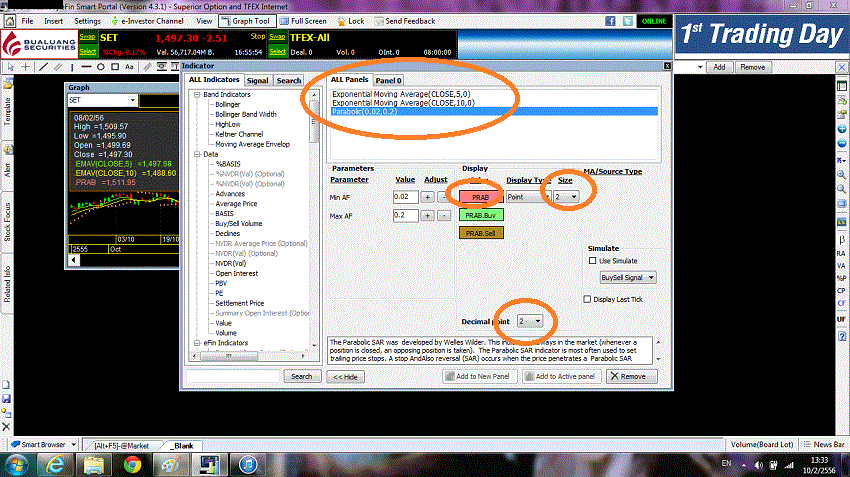Open the Settings menu
The image size is (850, 477).
coord(87,21)
